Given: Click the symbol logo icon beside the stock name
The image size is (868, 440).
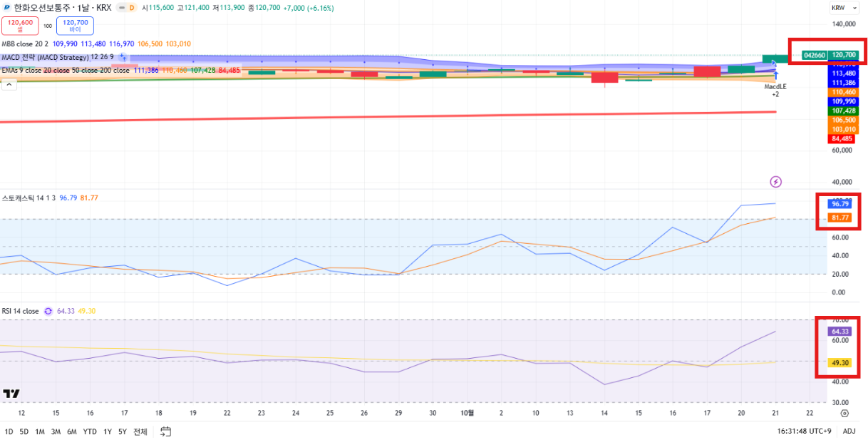Looking at the screenshot, I should coord(6,7).
